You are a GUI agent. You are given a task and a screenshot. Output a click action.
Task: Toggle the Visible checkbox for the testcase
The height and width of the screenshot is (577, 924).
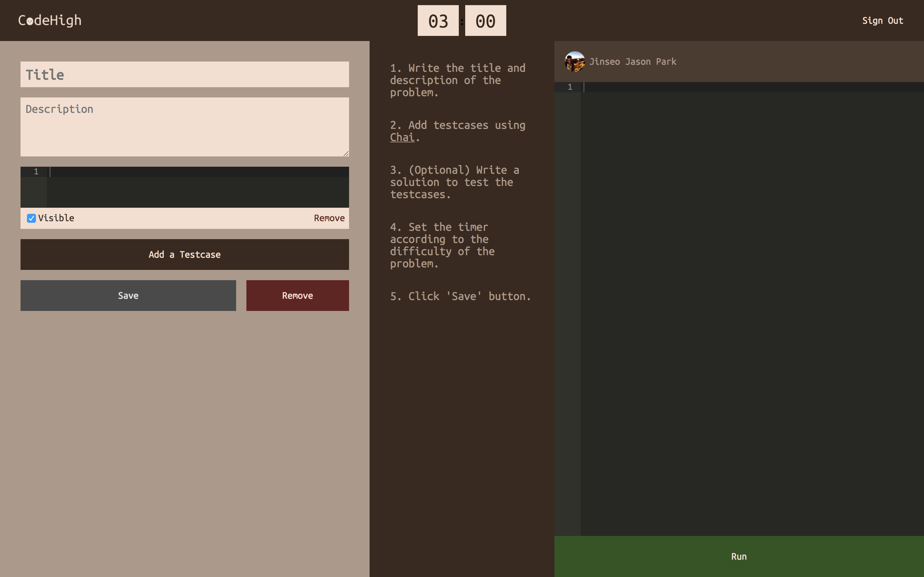pyautogui.click(x=31, y=218)
